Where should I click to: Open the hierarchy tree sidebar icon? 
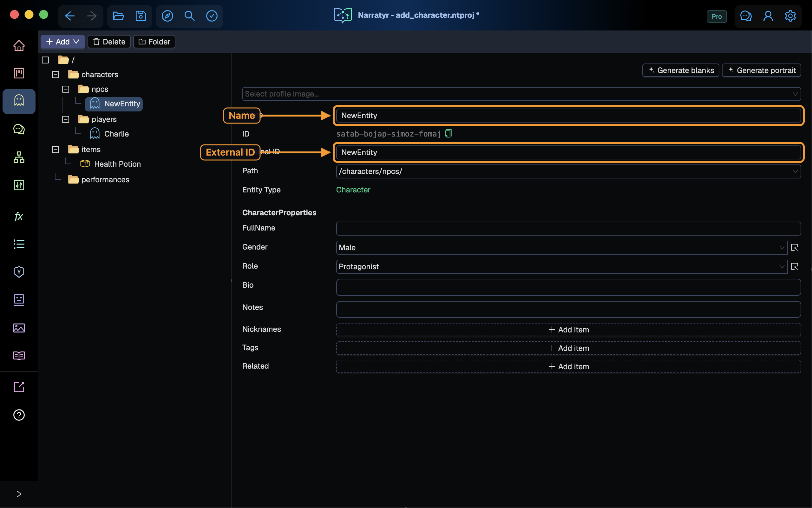tap(19, 157)
